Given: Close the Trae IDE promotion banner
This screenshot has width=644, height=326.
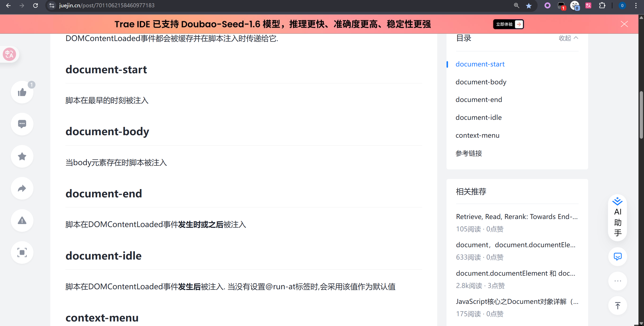Looking at the screenshot, I should [x=624, y=24].
